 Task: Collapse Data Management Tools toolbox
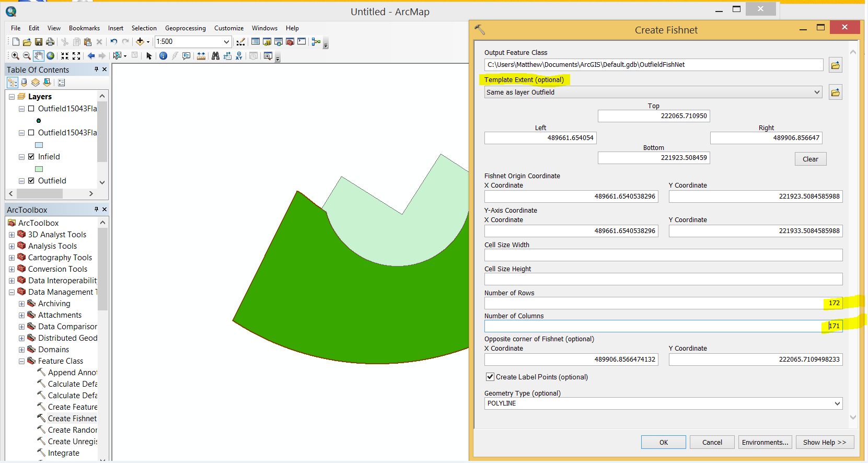click(x=11, y=292)
